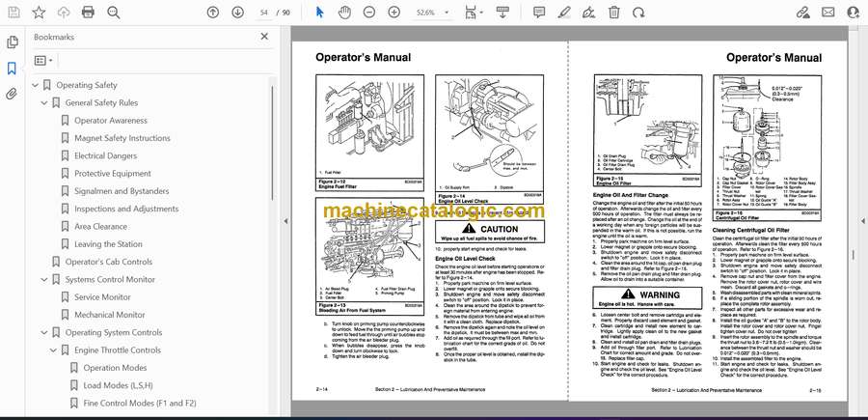Collapse General Safety Rules bookmark
Screen dimensions: 868x420
44,103
